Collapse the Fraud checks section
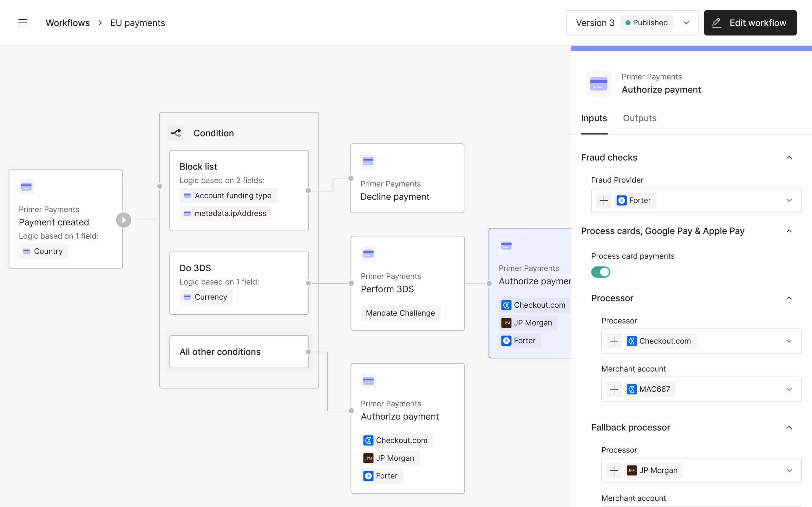 [x=789, y=157]
